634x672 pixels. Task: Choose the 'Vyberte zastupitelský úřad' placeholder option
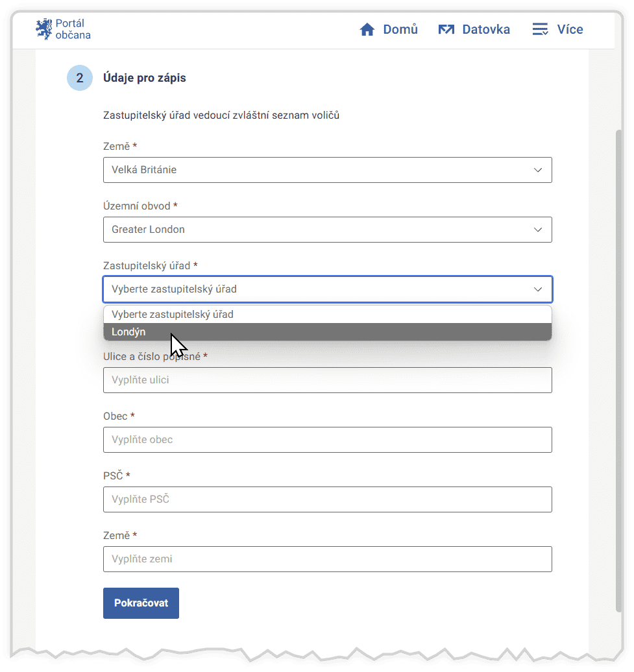coord(327,315)
